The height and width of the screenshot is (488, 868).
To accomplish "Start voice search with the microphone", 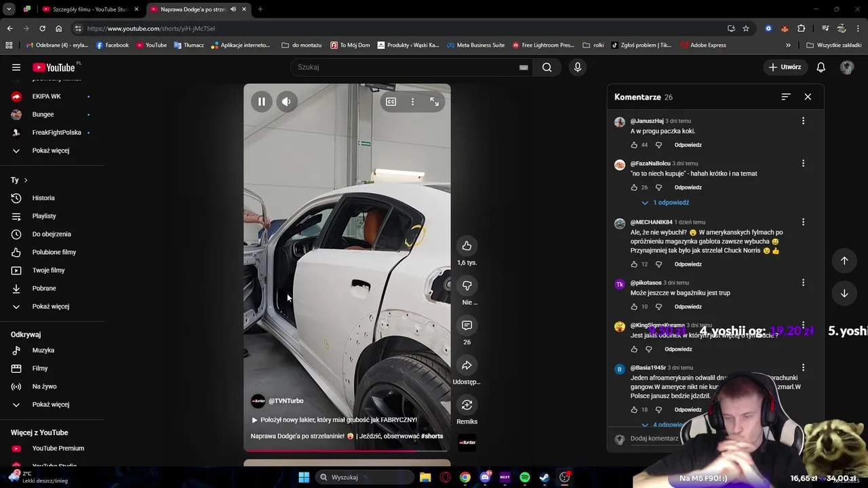I will point(578,67).
